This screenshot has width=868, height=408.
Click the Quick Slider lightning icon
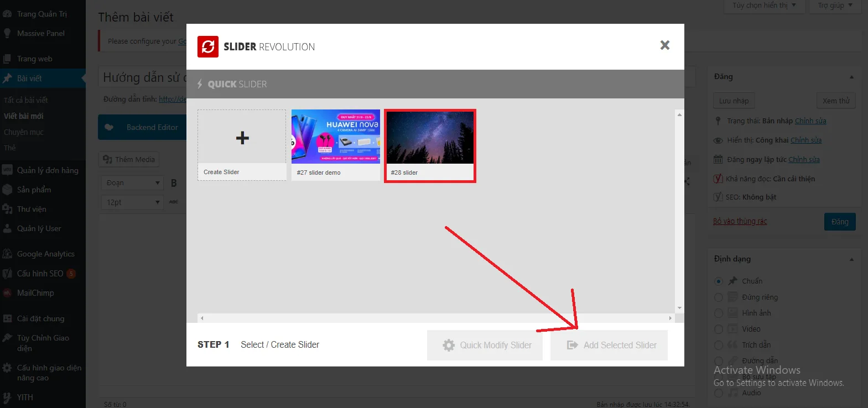(200, 84)
